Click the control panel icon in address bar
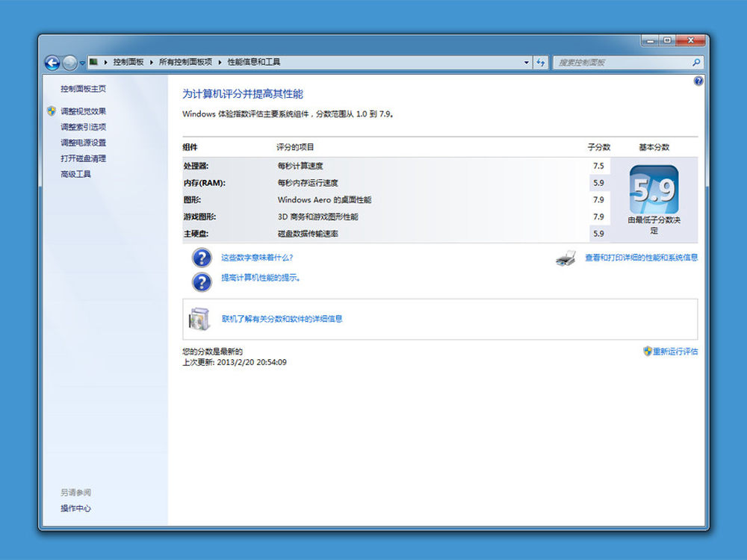 [x=94, y=62]
